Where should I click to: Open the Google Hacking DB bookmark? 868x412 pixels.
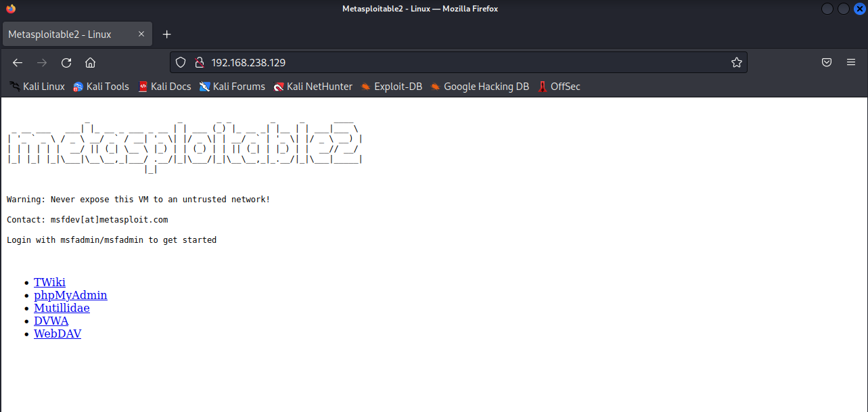tap(480, 87)
